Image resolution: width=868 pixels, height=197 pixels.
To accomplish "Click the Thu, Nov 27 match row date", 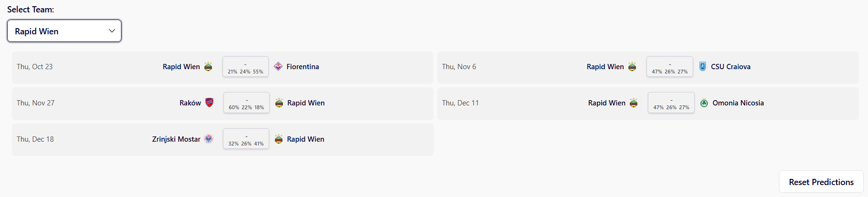I will 36,103.
